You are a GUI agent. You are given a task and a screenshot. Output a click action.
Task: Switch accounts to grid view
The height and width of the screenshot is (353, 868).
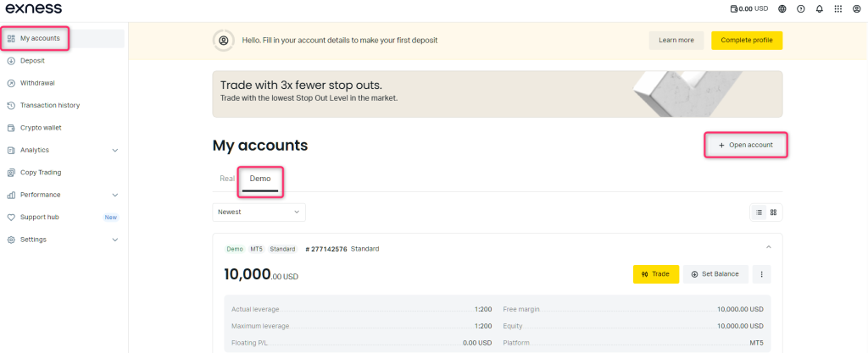point(773,212)
